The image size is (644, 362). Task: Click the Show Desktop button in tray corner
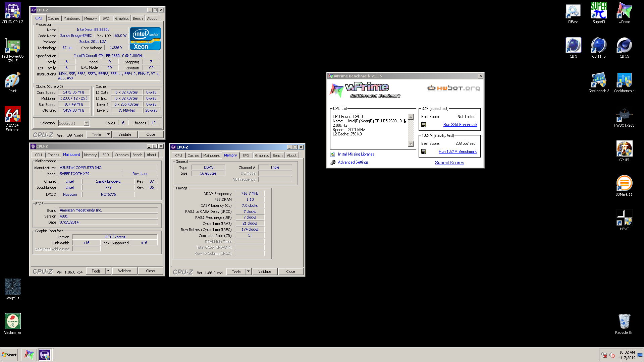coord(640,355)
